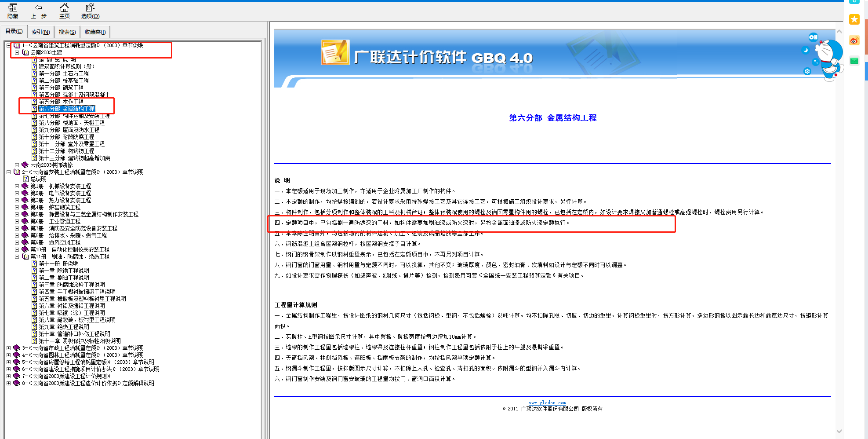The image size is (868, 439).
Task: Switch to the 搜索(S) tab
Action: pos(67,32)
